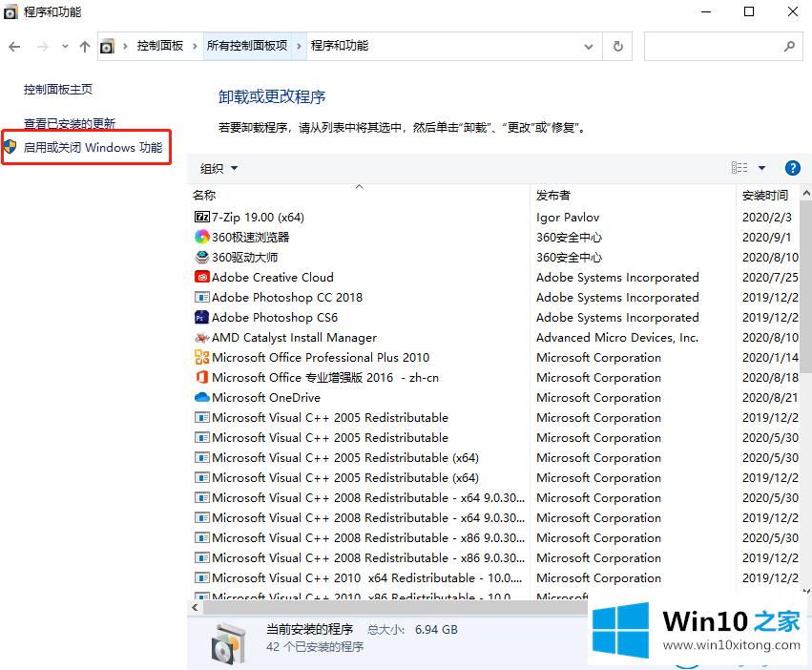Select Visual C++ 2008 x86 dated 2019/12/2
Image resolution: width=812 pixels, height=670 pixels.
pos(359,558)
